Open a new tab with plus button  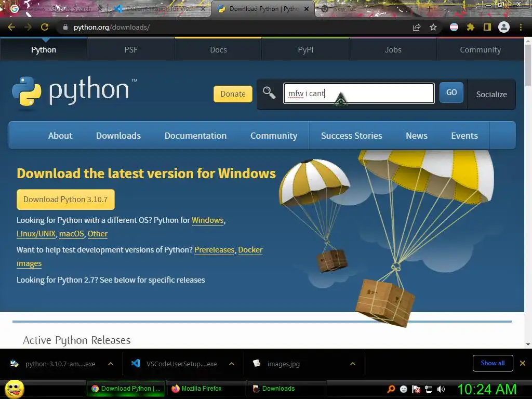pos(430,9)
